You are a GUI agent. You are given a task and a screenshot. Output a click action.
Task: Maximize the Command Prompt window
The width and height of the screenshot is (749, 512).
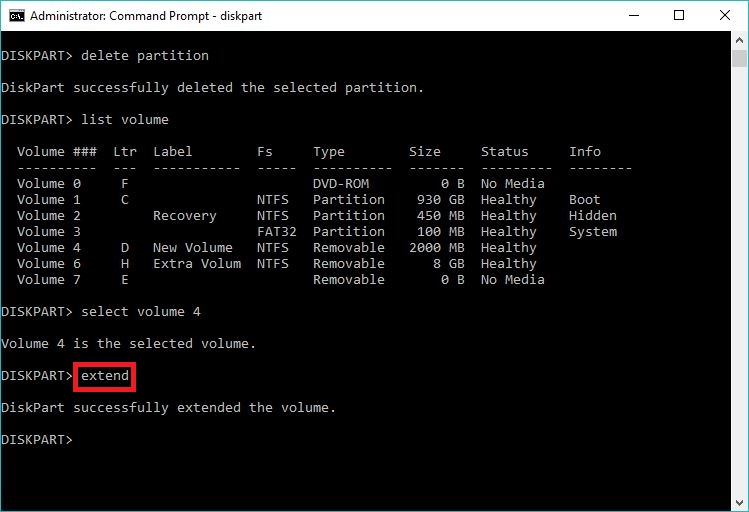(x=679, y=15)
